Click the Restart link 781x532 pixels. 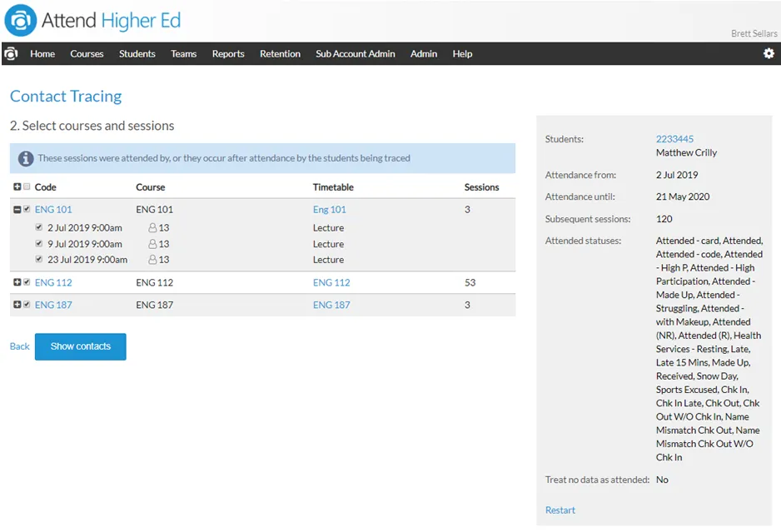pyautogui.click(x=560, y=510)
